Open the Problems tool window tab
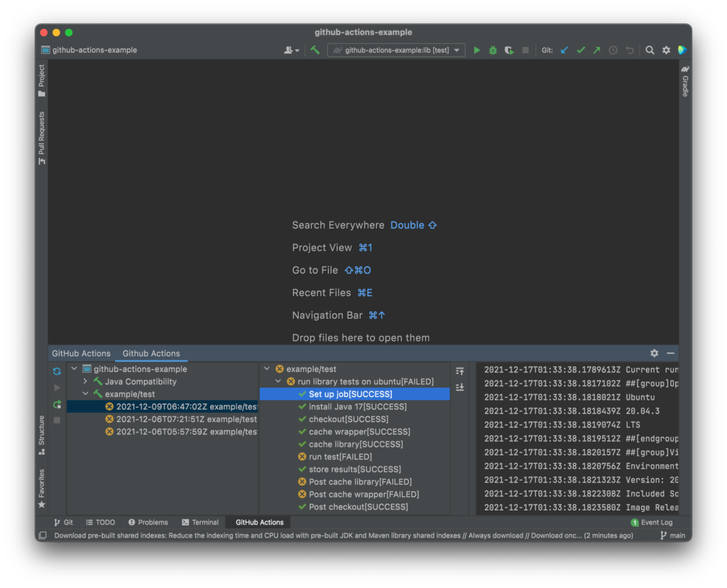 [148, 522]
